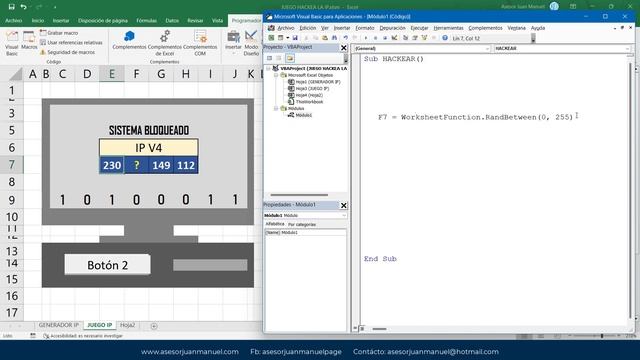The height and width of the screenshot is (360, 640).
Task: Select the cell showing 149
Action: click(161, 165)
